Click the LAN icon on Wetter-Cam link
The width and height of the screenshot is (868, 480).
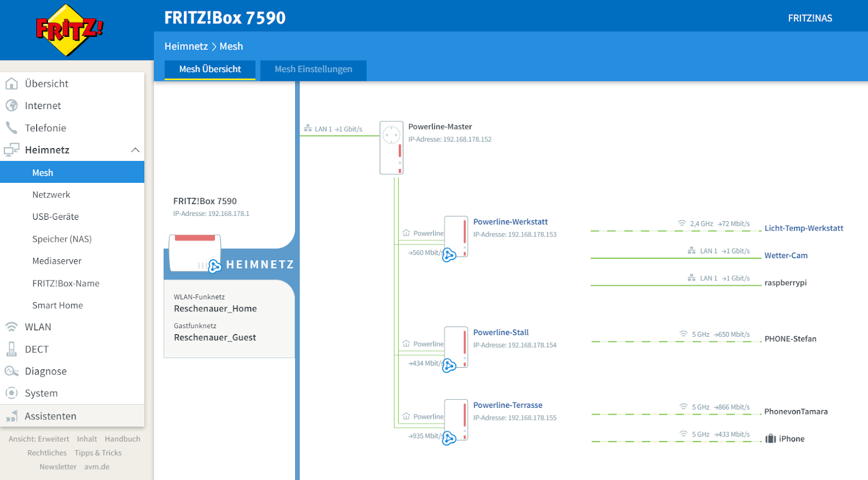692,251
